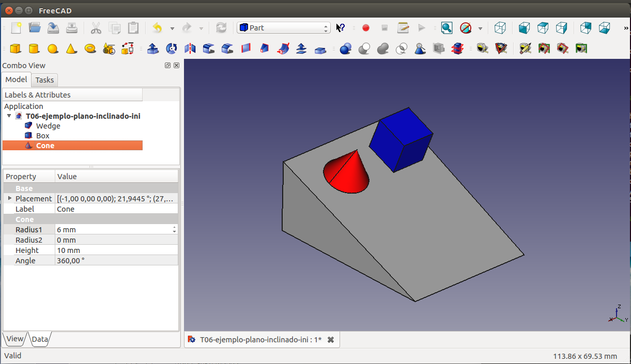Select the Extrude tool
Screen dimensions: 631x364
tap(152, 49)
